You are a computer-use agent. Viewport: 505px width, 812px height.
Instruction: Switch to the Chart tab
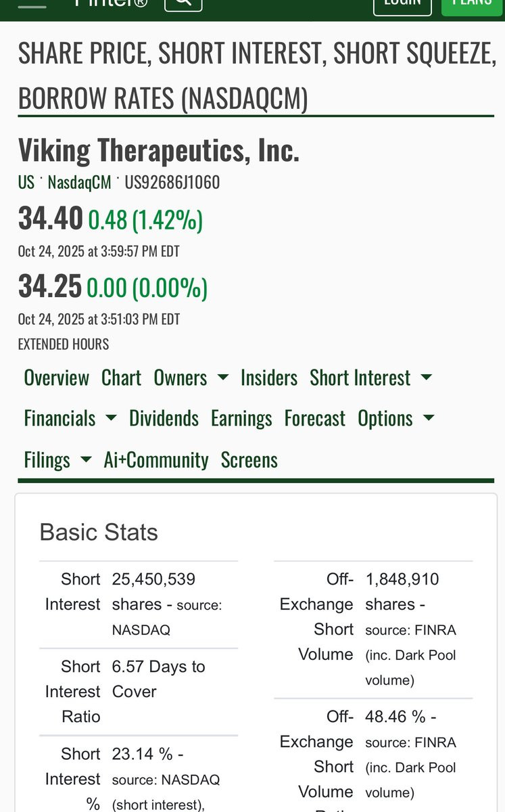tap(121, 378)
